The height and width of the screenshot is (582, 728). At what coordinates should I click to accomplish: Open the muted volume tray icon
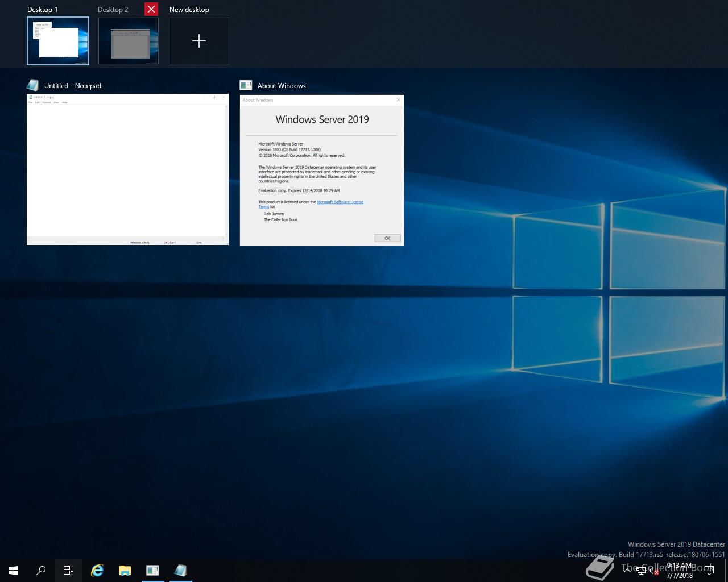[654, 571]
